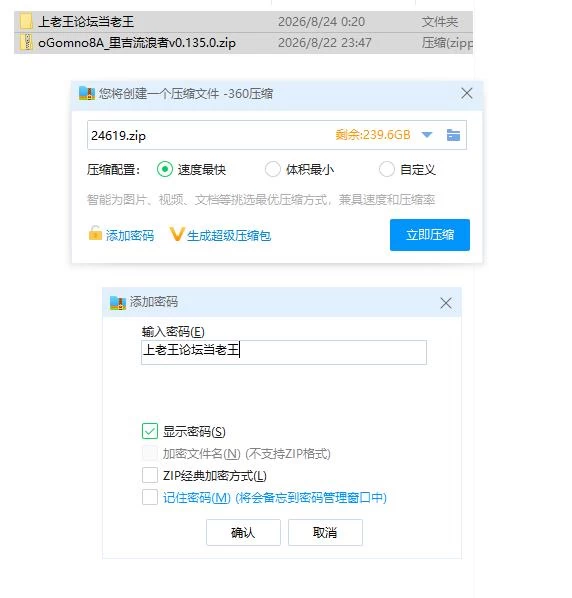Click the 立即压缩 button
This screenshot has width=572, height=598.
point(430,235)
